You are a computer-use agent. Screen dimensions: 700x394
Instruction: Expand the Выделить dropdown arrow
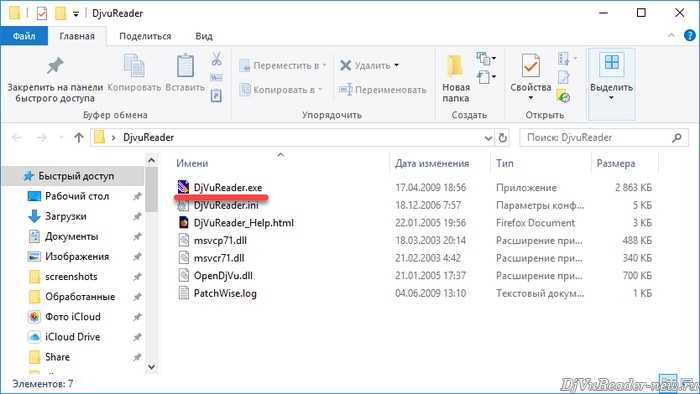611,98
